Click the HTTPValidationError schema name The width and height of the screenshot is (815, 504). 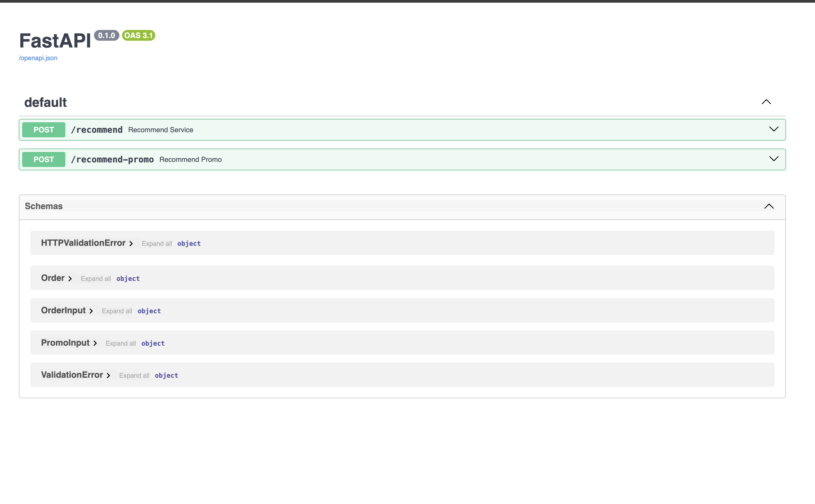83,243
